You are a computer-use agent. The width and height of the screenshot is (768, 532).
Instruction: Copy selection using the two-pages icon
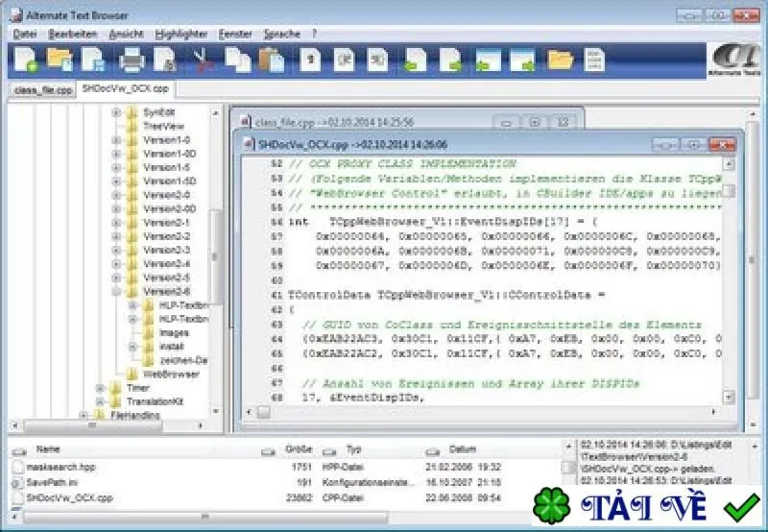point(237,60)
